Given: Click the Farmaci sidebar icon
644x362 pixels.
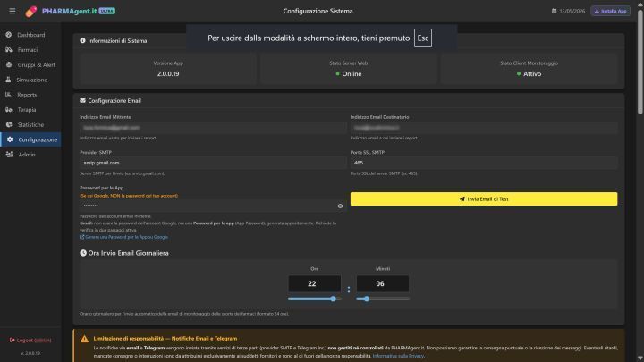Looking at the screenshot, I should click(9, 50).
